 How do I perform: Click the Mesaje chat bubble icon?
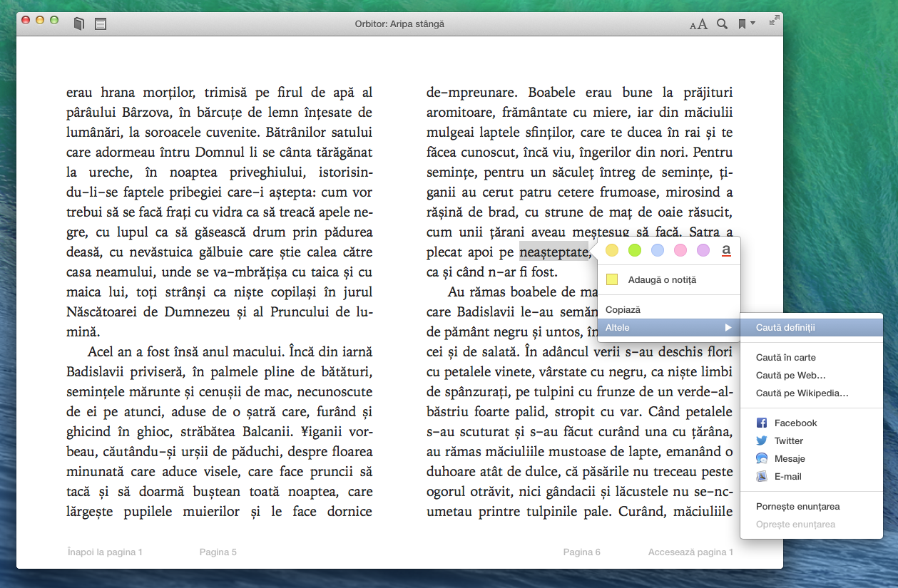coord(762,459)
